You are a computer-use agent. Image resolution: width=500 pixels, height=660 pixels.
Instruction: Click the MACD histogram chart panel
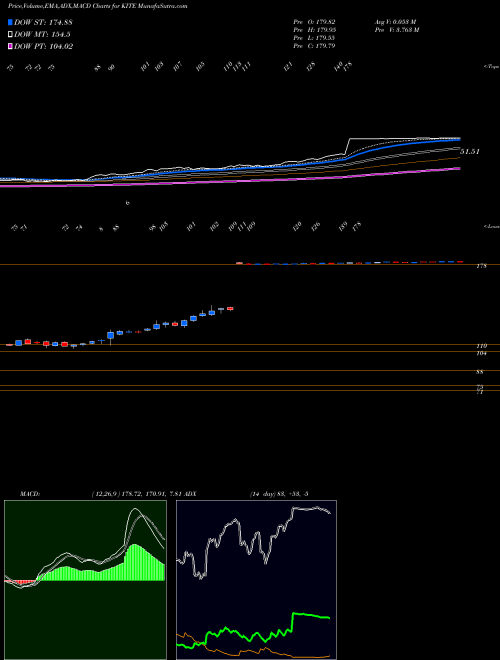pyautogui.click(x=85, y=580)
